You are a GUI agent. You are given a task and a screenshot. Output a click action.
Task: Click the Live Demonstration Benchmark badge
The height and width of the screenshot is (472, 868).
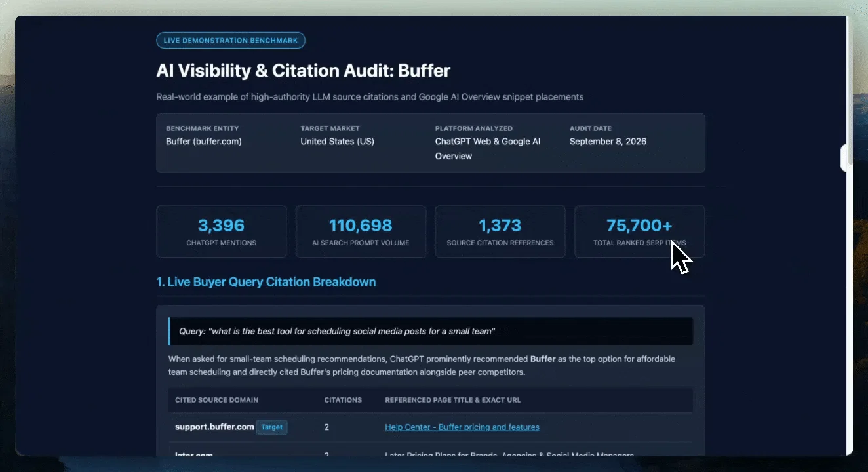231,41
